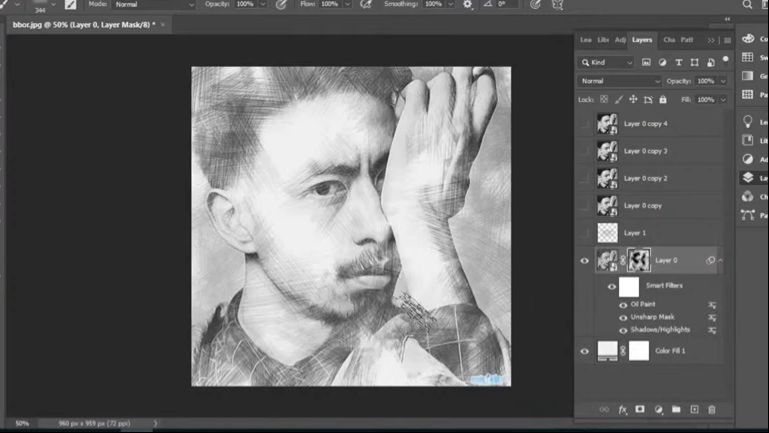Select the Layer 0 layer mask thumbnail
The width and height of the screenshot is (769, 433).
pos(638,261)
